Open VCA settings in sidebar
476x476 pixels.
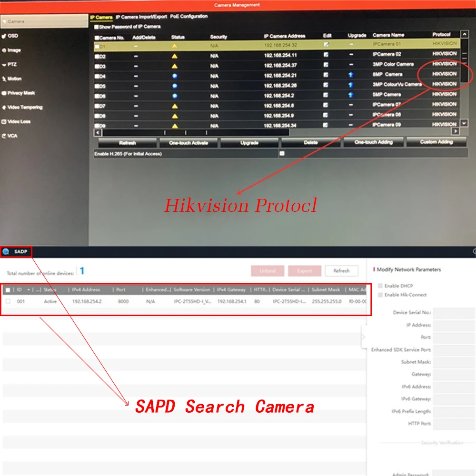[x=10, y=136]
